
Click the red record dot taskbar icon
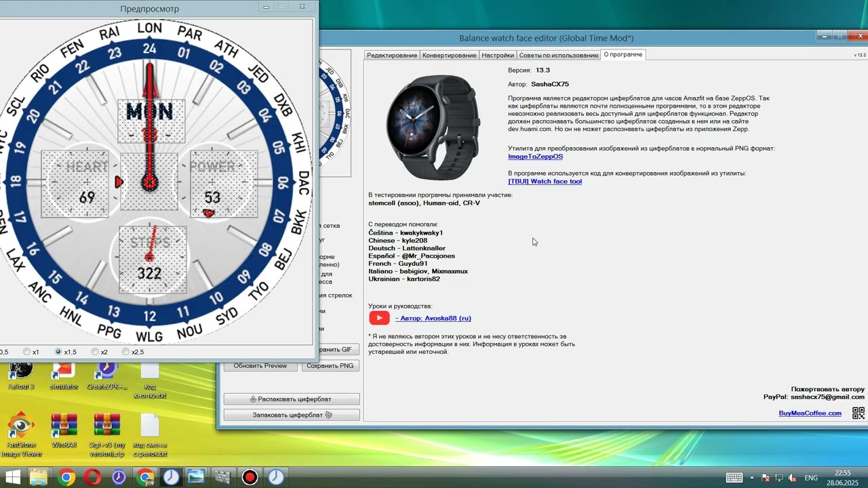250,477
